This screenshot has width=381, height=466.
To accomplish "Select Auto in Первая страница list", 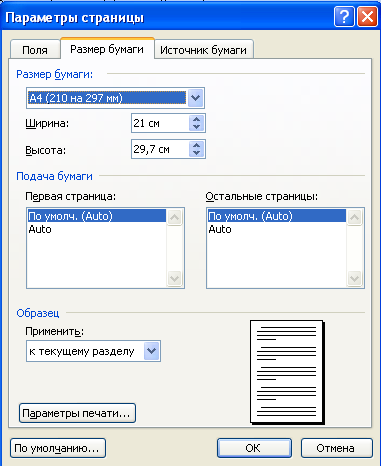I will [97, 229].
